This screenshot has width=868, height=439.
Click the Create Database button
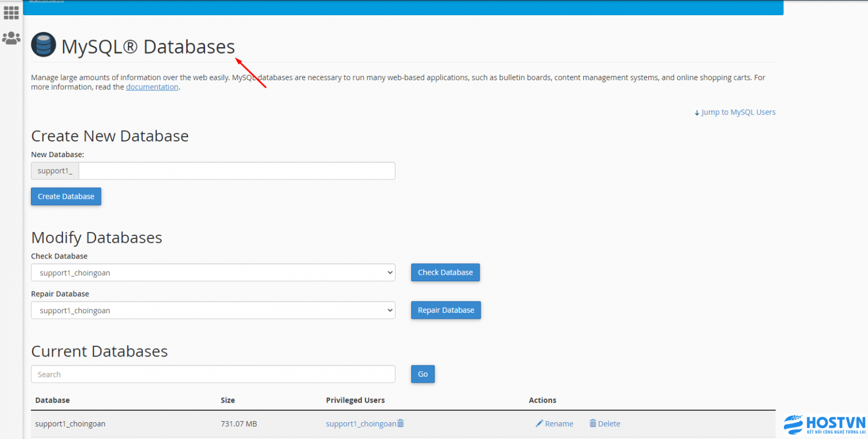coord(66,196)
